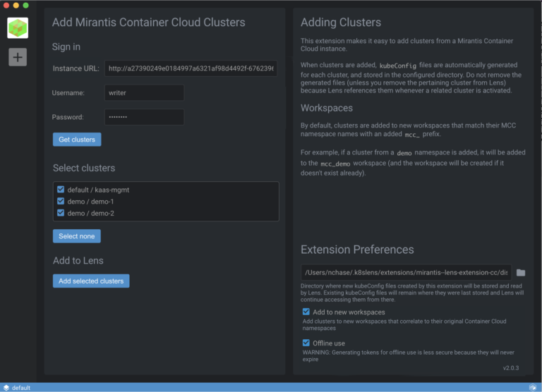Click the workspace layers icon in status bar

point(6,387)
